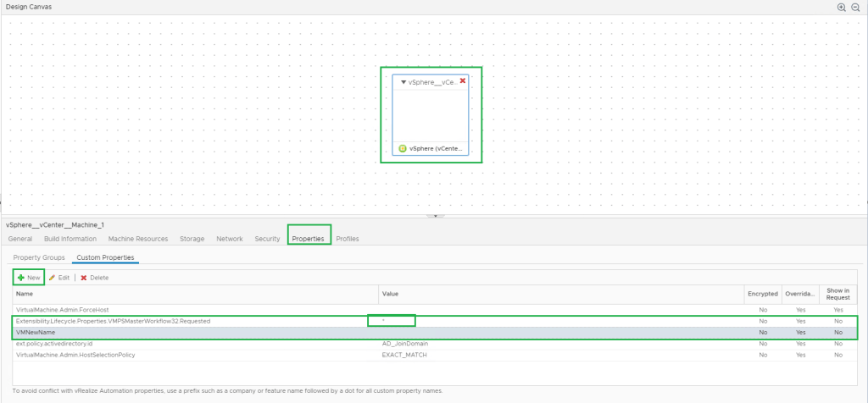Click the zoom in magnifier icon

pyautogui.click(x=842, y=7)
